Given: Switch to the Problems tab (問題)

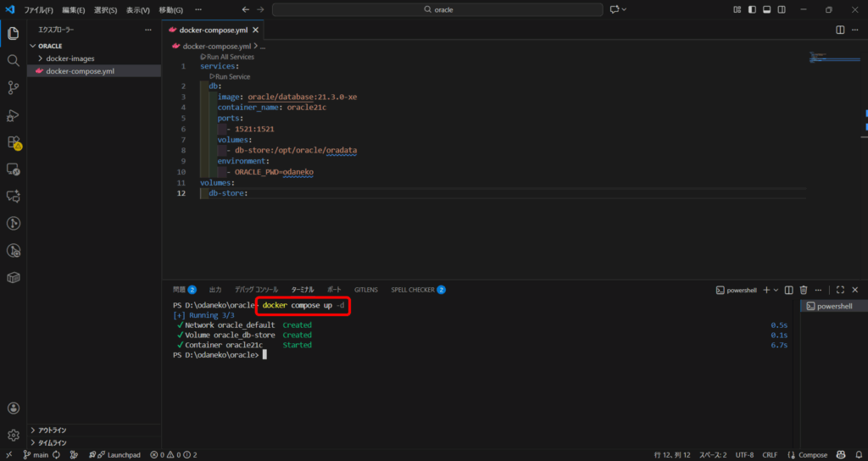Looking at the screenshot, I should [183, 290].
